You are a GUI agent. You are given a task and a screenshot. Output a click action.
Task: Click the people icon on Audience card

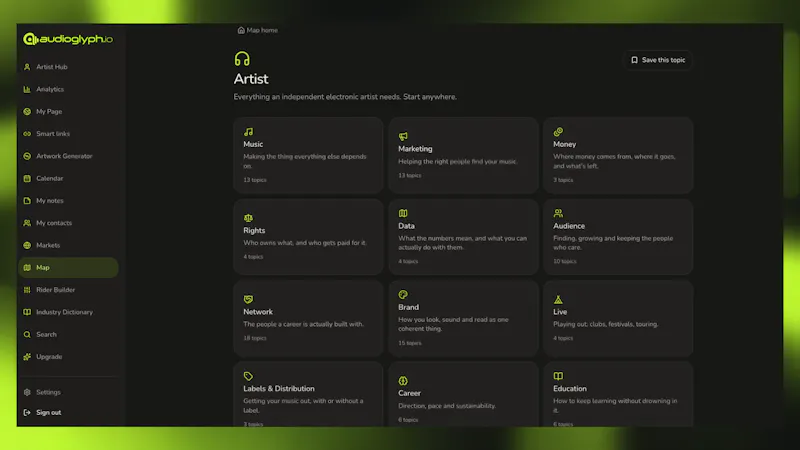[558, 213]
